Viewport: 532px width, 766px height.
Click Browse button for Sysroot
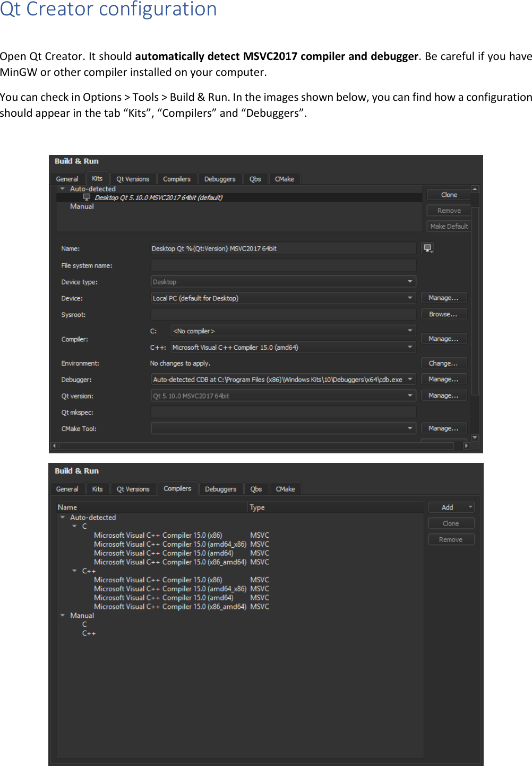[x=443, y=314]
